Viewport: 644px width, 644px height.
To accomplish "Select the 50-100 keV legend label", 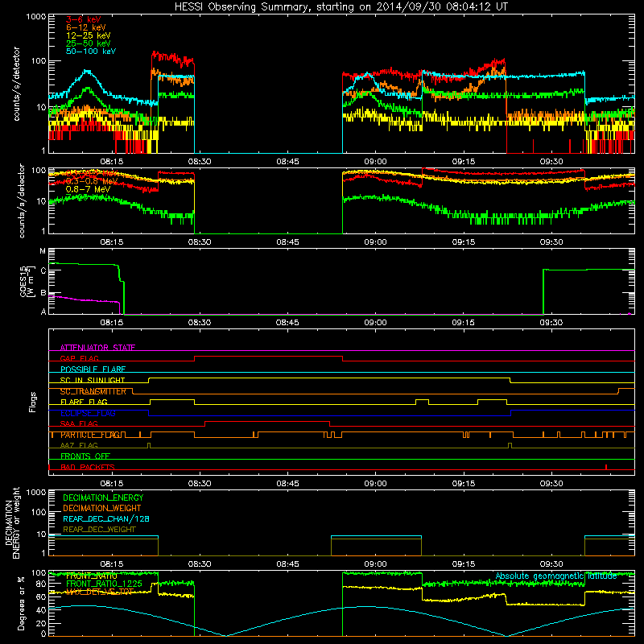I will [x=91, y=52].
